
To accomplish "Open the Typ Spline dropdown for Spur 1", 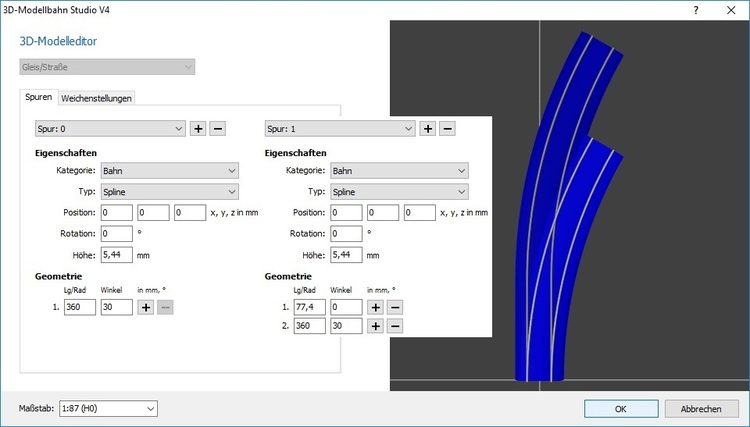I will [x=399, y=192].
